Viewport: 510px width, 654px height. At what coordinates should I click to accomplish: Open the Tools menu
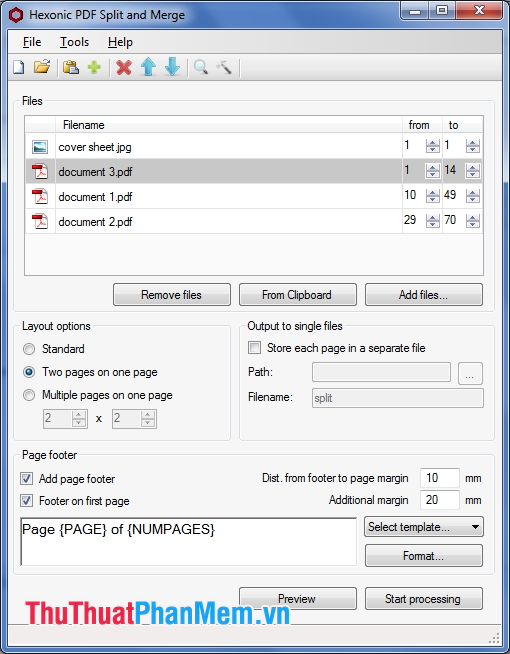point(74,42)
